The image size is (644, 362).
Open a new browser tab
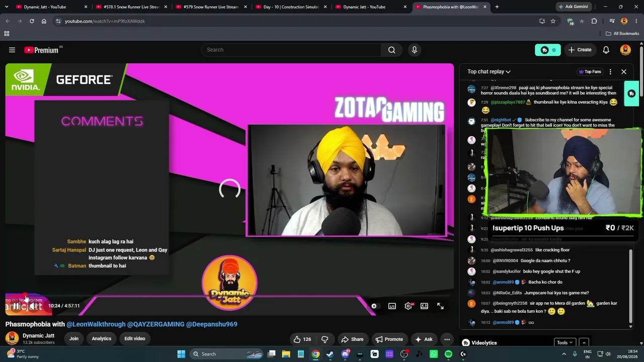tap(497, 7)
